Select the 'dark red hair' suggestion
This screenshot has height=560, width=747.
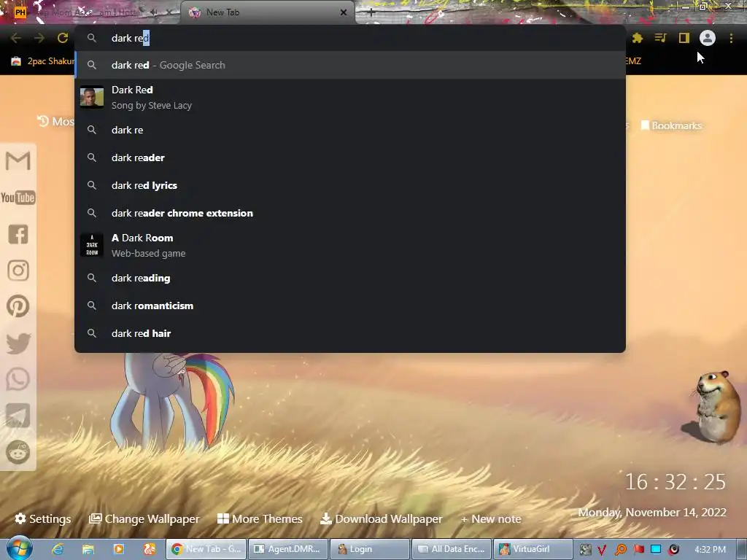click(x=350, y=333)
